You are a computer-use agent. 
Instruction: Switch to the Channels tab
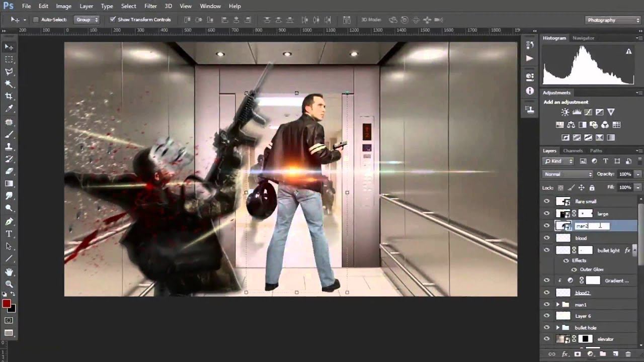(573, 151)
